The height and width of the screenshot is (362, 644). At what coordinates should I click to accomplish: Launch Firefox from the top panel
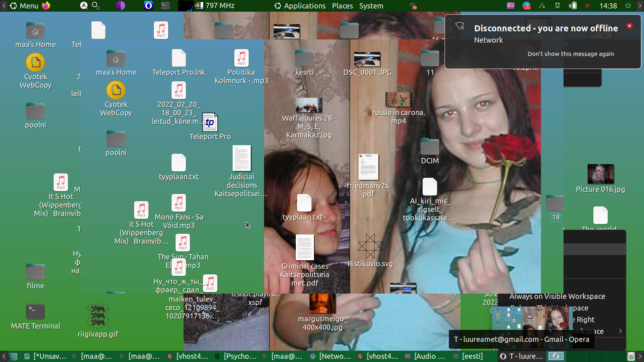[x=46, y=6]
